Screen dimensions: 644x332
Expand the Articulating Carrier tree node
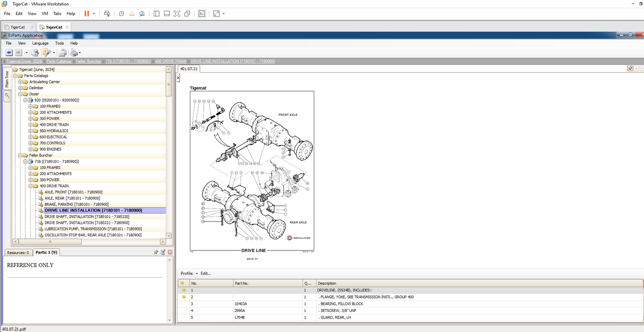[20, 82]
